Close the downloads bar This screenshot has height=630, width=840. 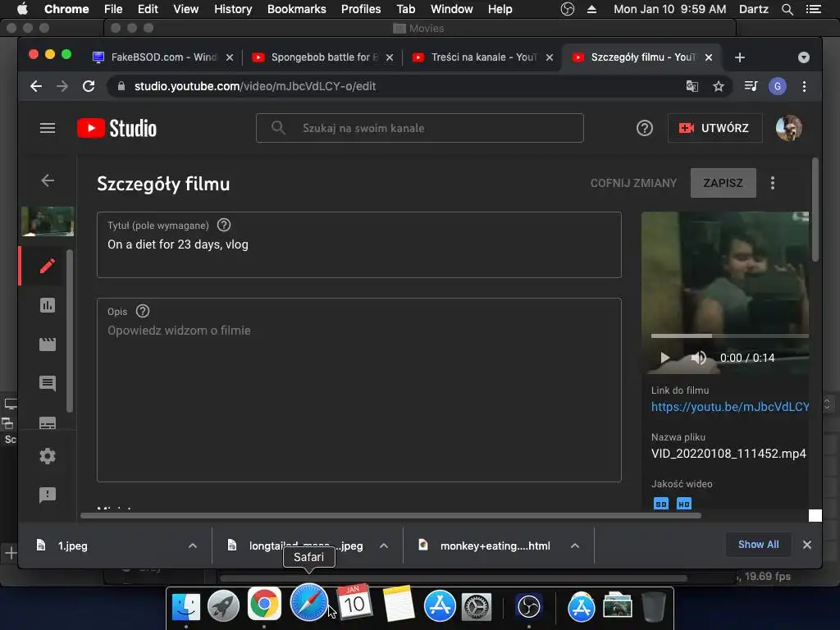pyautogui.click(x=807, y=545)
